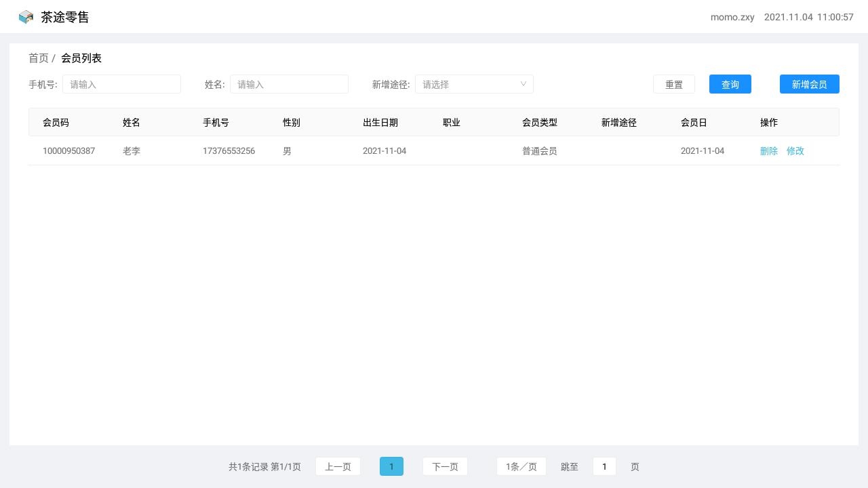Click the username momo.zxy
Image resolution: width=868 pixels, height=488 pixels.
click(732, 17)
